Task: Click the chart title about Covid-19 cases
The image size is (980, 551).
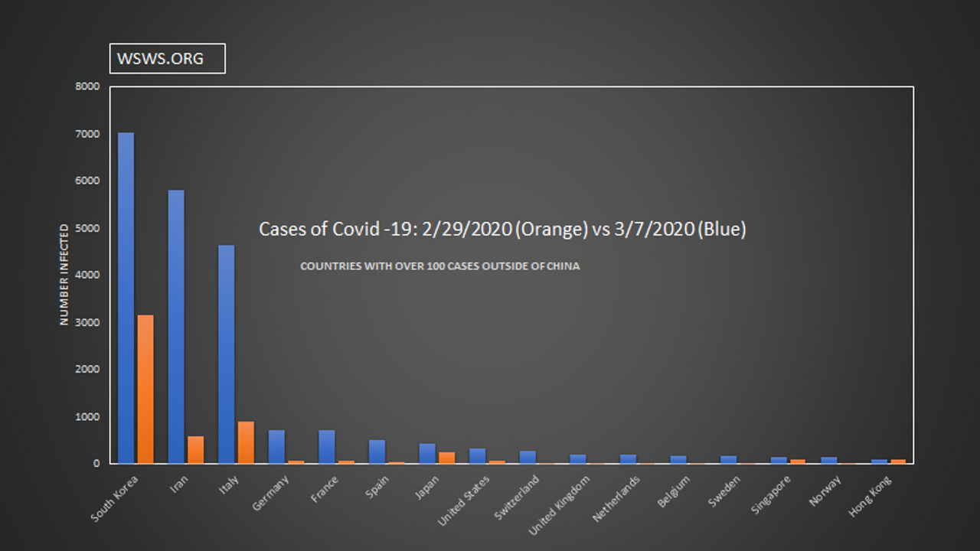Action: pos(502,229)
